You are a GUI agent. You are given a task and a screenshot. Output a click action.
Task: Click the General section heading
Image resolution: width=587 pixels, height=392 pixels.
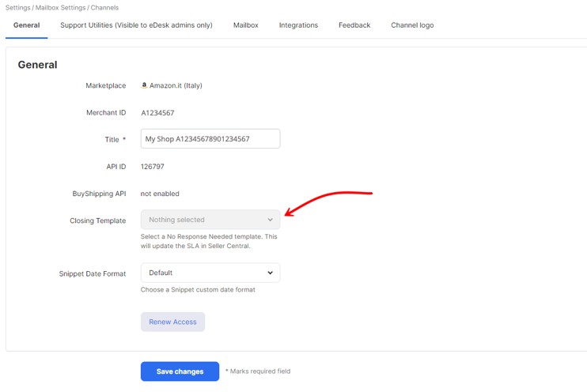click(x=37, y=65)
